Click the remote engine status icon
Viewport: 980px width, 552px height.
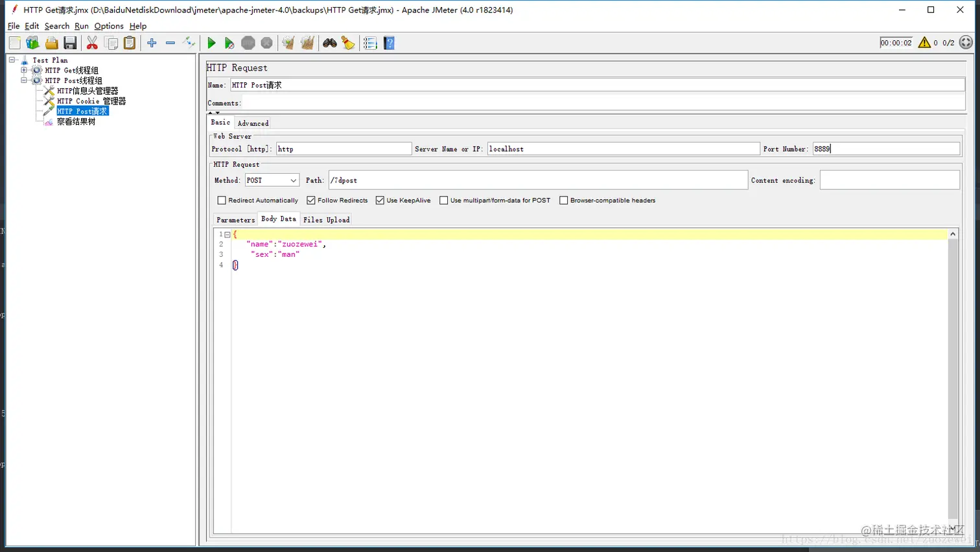[966, 43]
